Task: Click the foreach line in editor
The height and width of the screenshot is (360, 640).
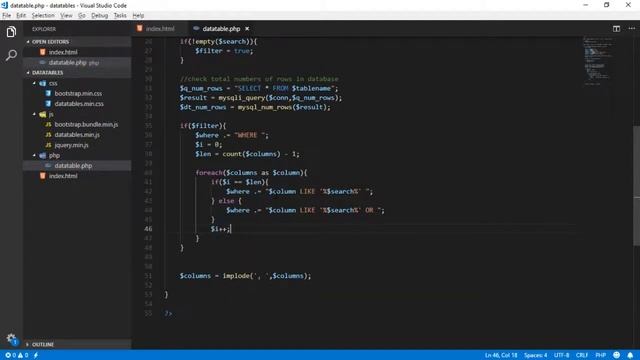Action: pyautogui.click(x=251, y=173)
